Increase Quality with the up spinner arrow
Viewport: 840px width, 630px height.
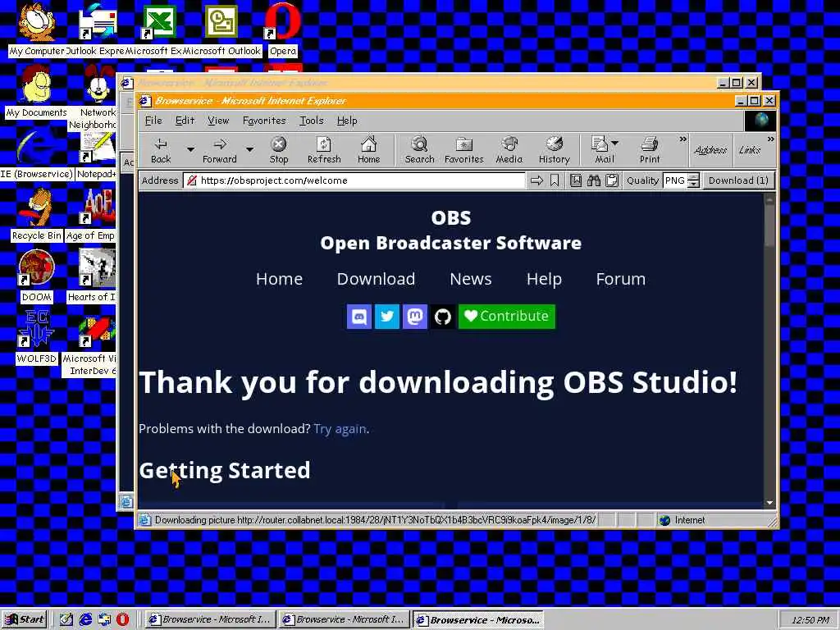(x=693, y=177)
